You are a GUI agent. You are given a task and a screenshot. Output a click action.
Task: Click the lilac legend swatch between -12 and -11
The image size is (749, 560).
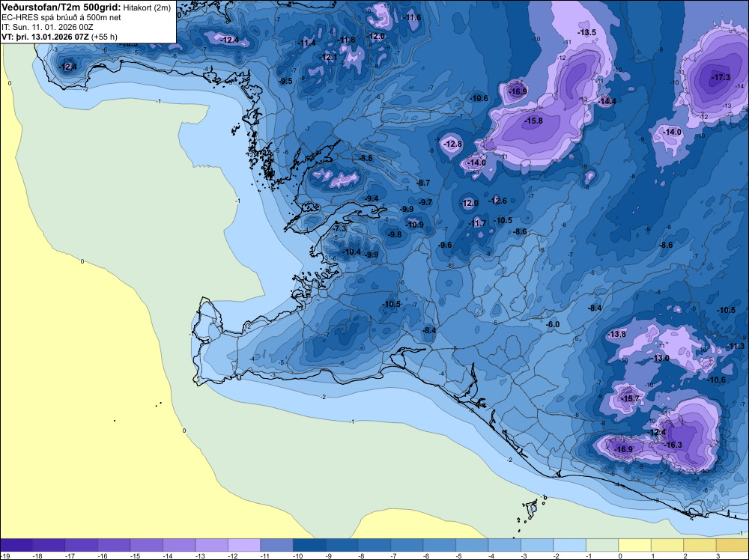(x=244, y=545)
